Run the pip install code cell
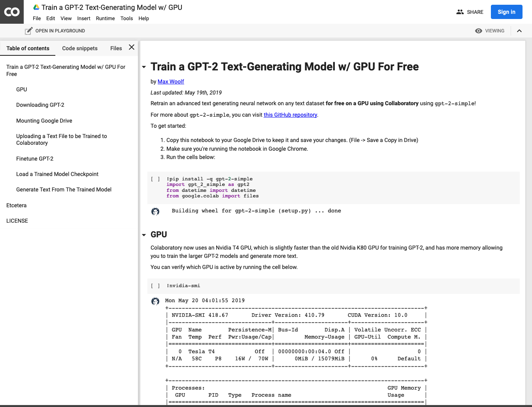This screenshot has width=532, height=407. [155, 179]
